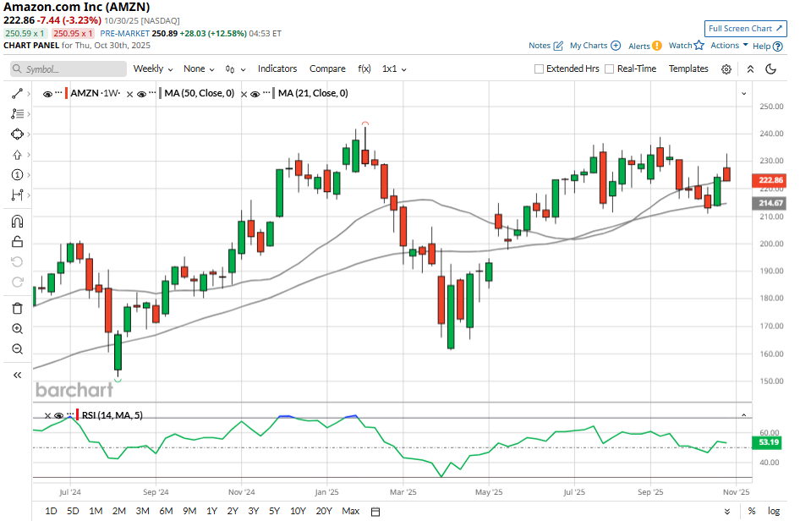The image size is (800, 532).
Task: Collapse the left drawing toolbar
Action: [x=17, y=375]
